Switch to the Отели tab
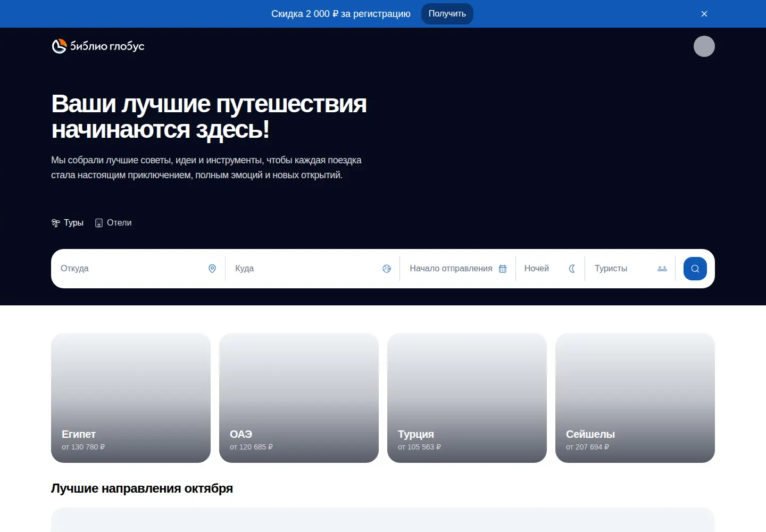 pos(113,223)
